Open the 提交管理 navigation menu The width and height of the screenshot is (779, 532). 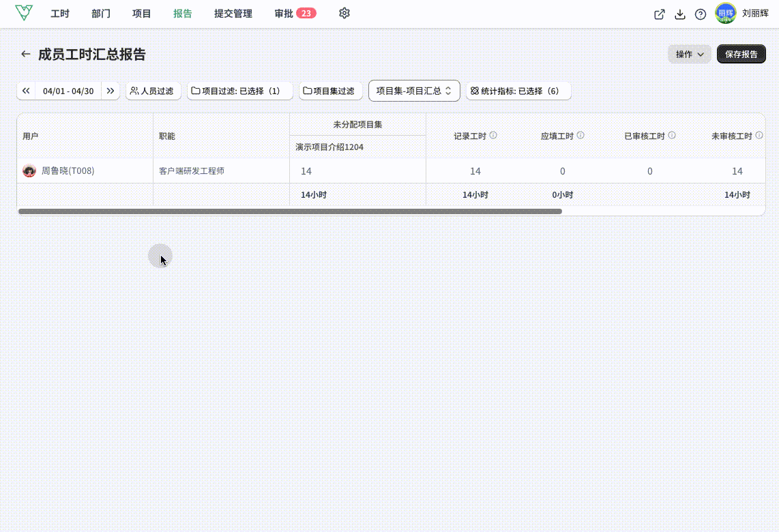tap(233, 14)
